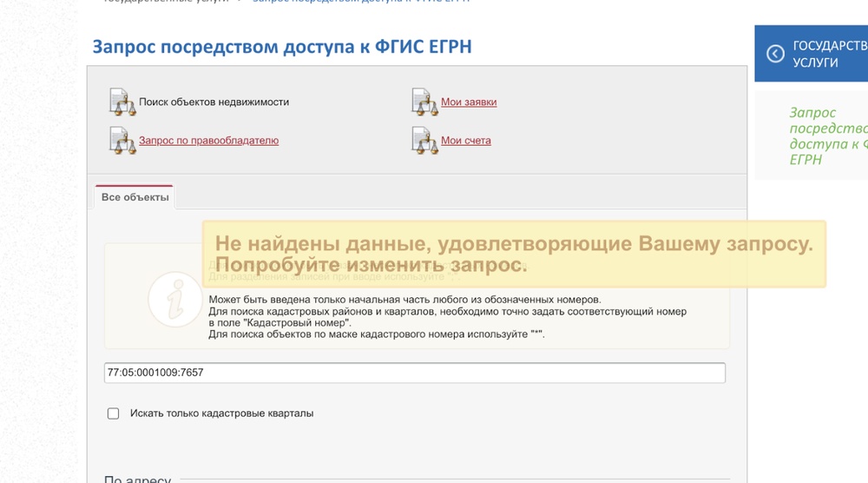The width and height of the screenshot is (868, 483).
Task: Click the document icon beside Мои заявки
Action: pyautogui.click(x=424, y=102)
